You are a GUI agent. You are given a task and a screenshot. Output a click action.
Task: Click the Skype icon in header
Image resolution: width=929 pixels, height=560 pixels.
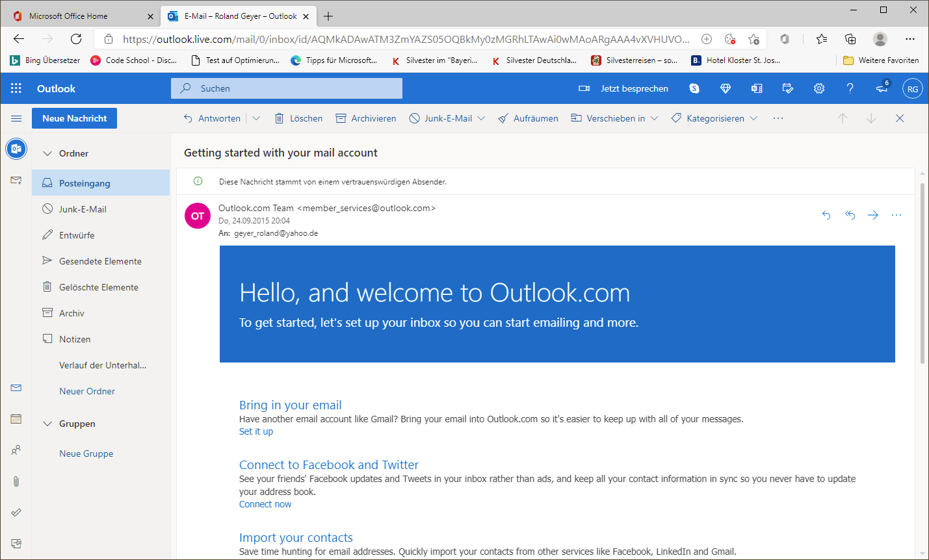[694, 88]
